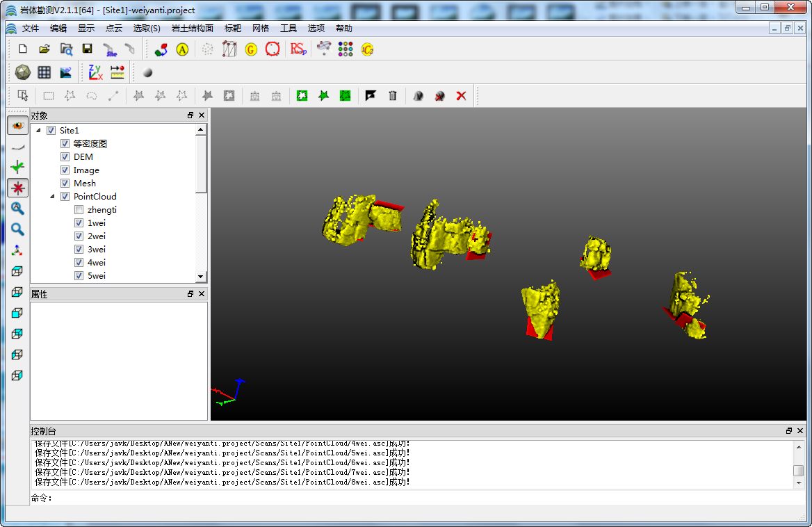Open the 岩土结构面 menu
This screenshot has width=812, height=527.
coord(193,29)
